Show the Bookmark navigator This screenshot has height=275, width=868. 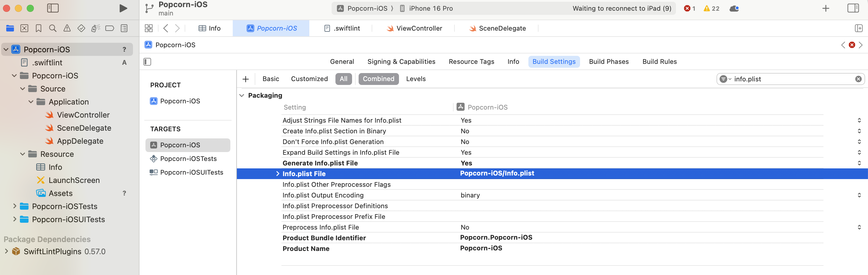coord(38,28)
